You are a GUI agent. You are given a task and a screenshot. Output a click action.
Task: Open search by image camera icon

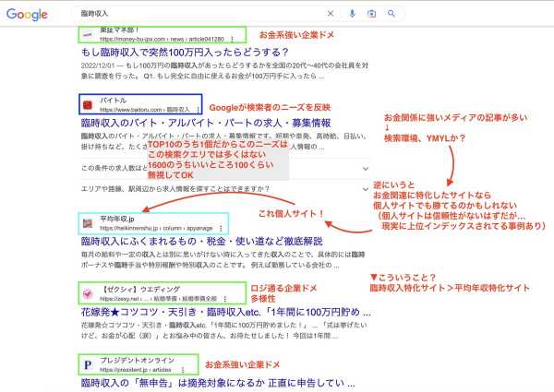(x=371, y=14)
